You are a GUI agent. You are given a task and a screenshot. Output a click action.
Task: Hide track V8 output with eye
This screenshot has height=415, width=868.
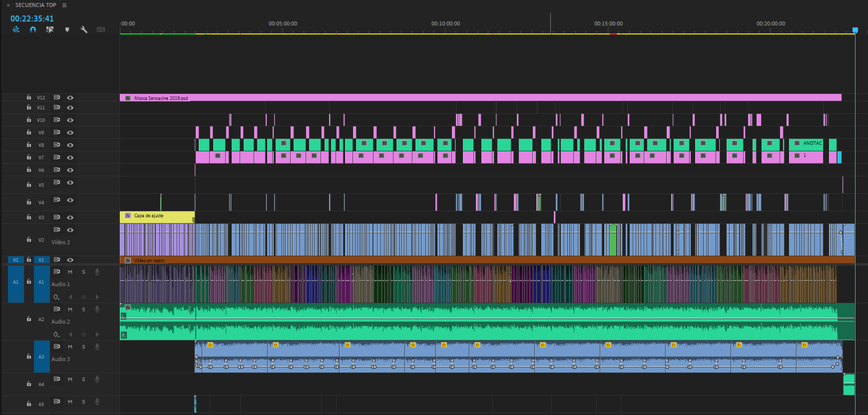tap(71, 145)
